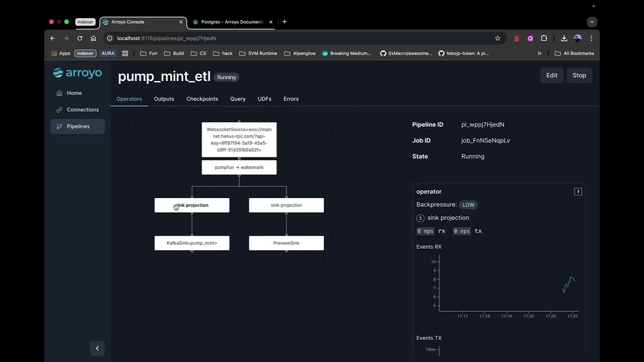
Task: Select the right sink projection node
Action: pyautogui.click(x=286, y=205)
